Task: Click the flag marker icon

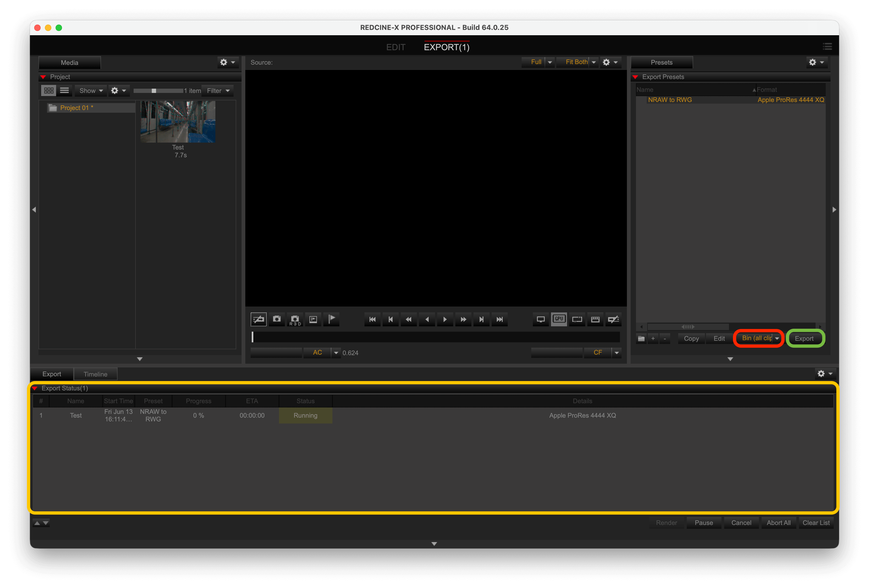Action: click(x=331, y=319)
